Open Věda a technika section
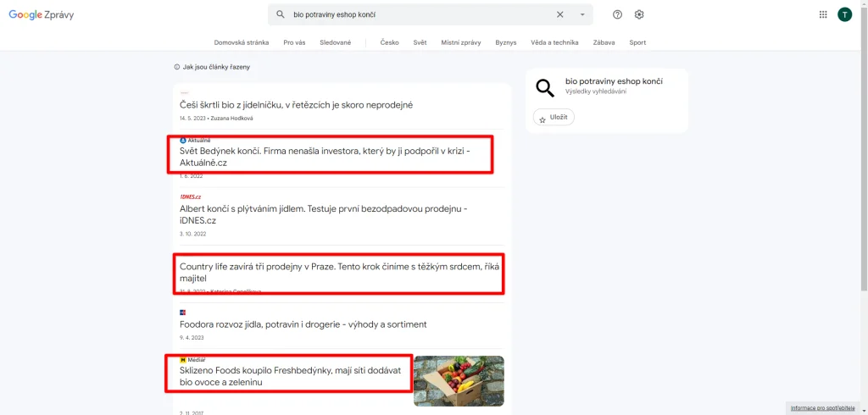 [x=554, y=42]
